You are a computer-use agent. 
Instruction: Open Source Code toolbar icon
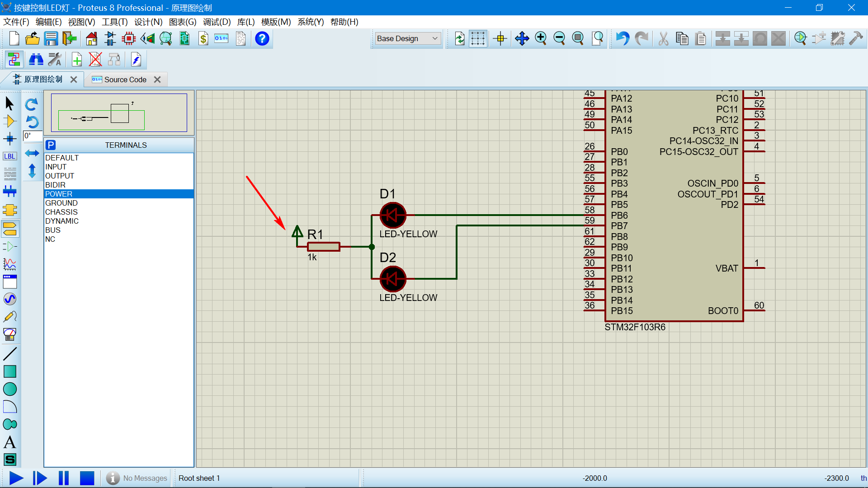[x=222, y=39]
